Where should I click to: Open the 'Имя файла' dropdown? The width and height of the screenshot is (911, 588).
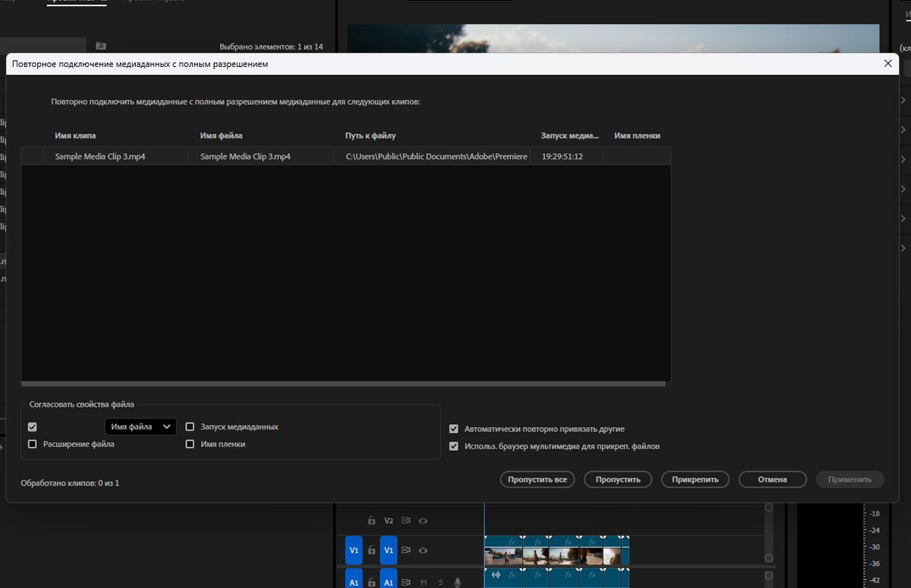(140, 426)
